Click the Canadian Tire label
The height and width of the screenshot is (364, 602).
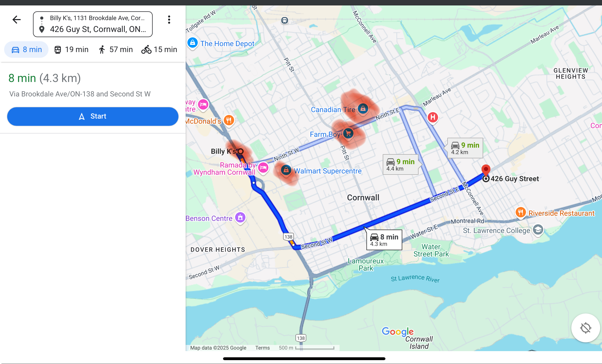(x=333, y=110)
